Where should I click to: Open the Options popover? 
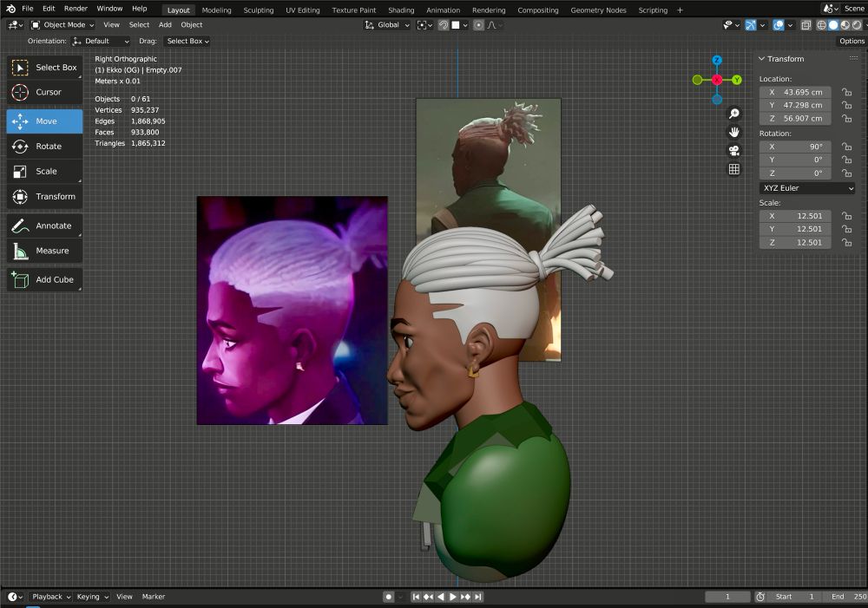[x=852, y=41]
